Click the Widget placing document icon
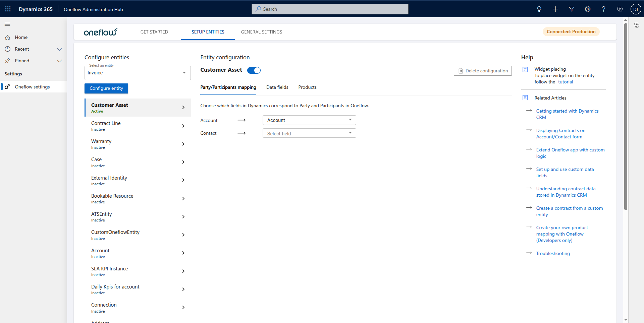The height and width of the screenshot is (323, 644). click(525, 69)
